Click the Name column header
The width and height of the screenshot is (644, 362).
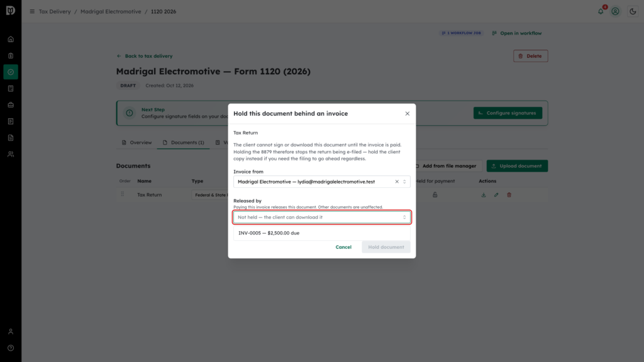click(x=144, y=181)
